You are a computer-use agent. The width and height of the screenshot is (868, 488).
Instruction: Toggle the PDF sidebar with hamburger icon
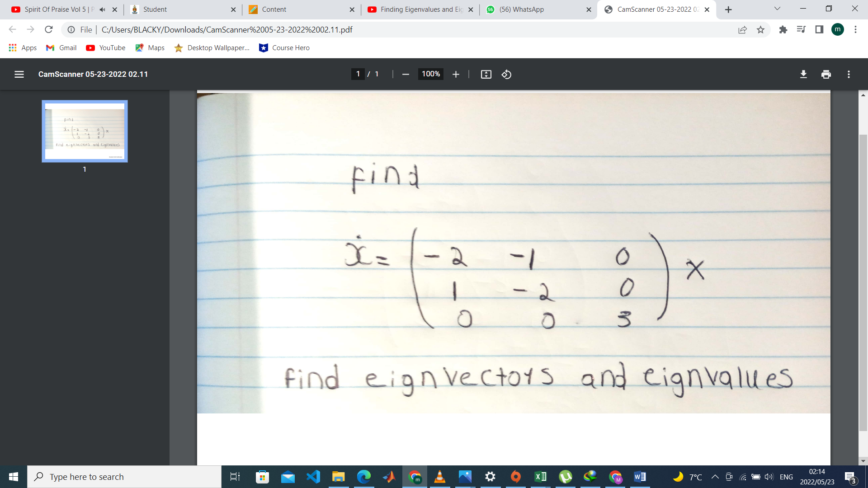pos(19,74)
